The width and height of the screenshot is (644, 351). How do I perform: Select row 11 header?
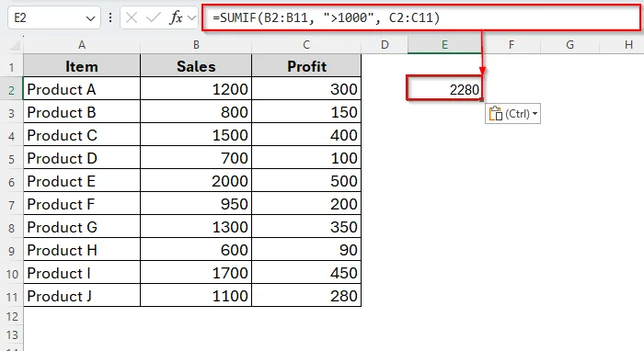pos(11,296)
